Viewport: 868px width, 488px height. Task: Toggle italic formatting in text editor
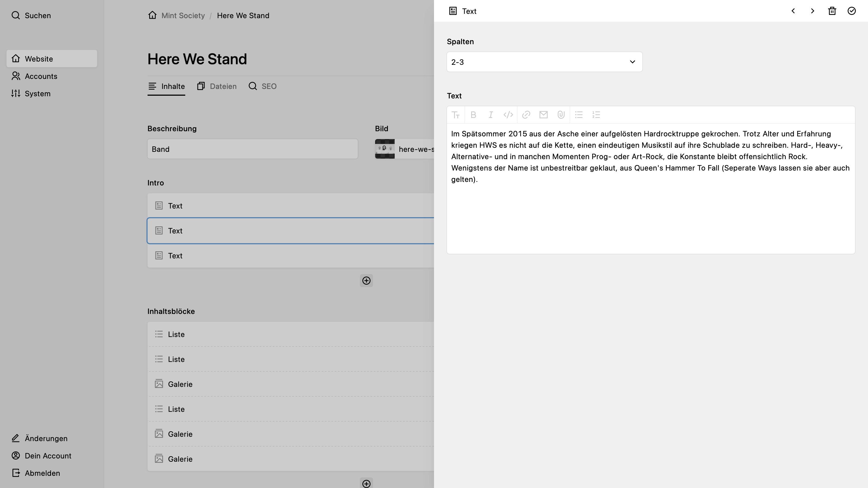pyautogui.click(x=491, y=115)
